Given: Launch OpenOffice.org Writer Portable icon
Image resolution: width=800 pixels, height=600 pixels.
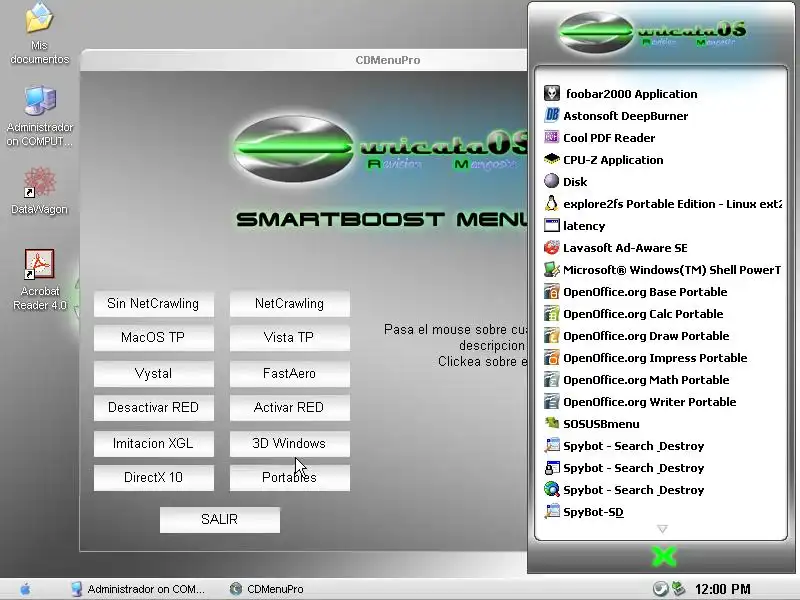Looking at the screenshot, I should tap(552, 401).
